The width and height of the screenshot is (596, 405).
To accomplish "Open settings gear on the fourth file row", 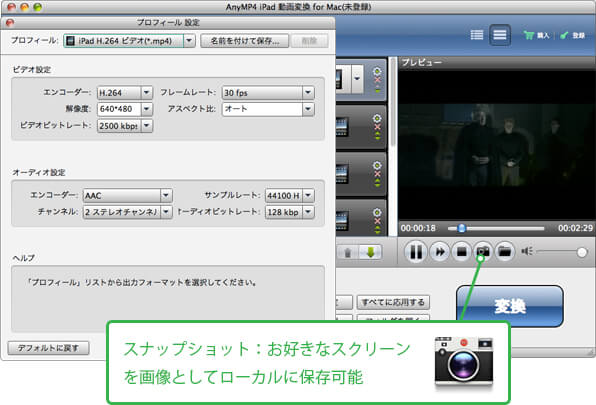I will (x=377, y=212).
